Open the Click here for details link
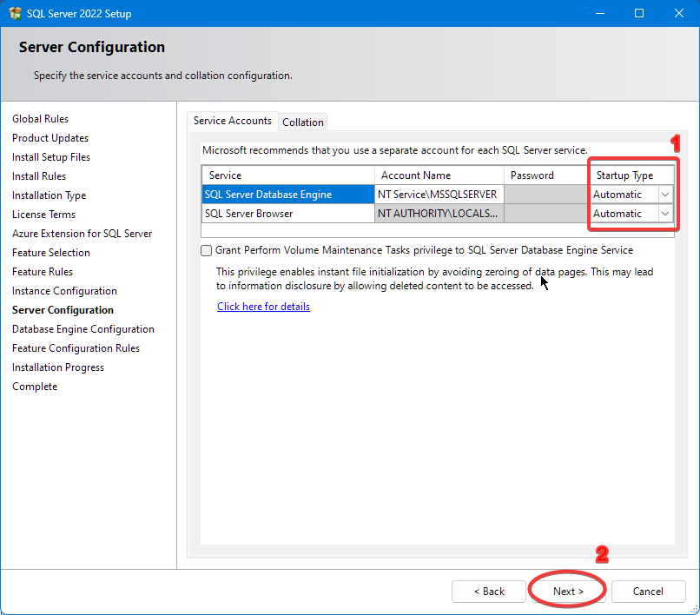700x615 pixels. 263,307
